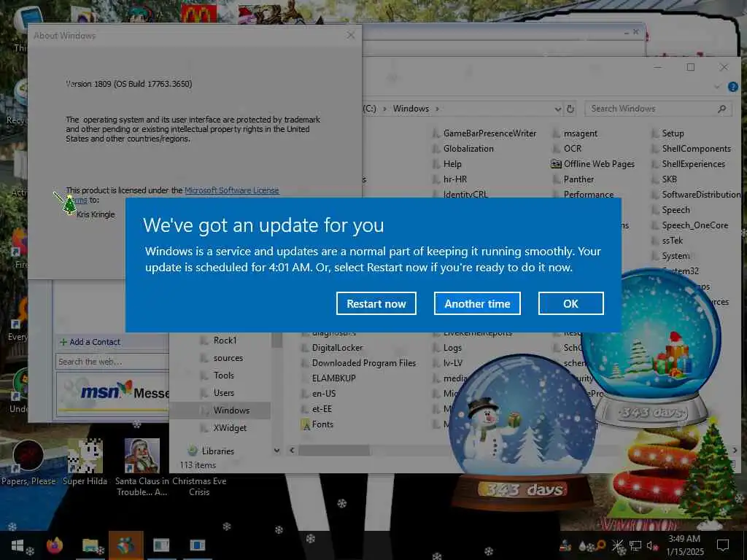The height and width of the screenshot is (560, 747).
Task: Open Microsoft Software License link
Action: tap(231, 190)
